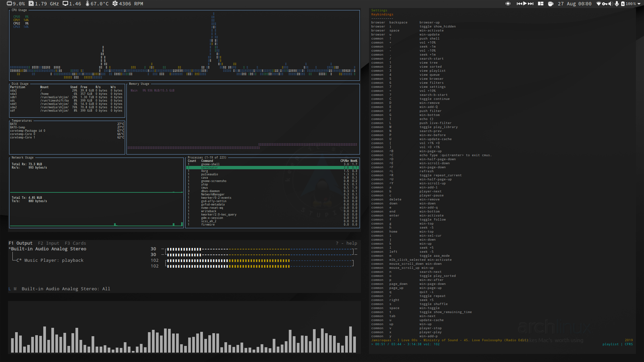Skip to next track in top bar

[x=531, y=4]
